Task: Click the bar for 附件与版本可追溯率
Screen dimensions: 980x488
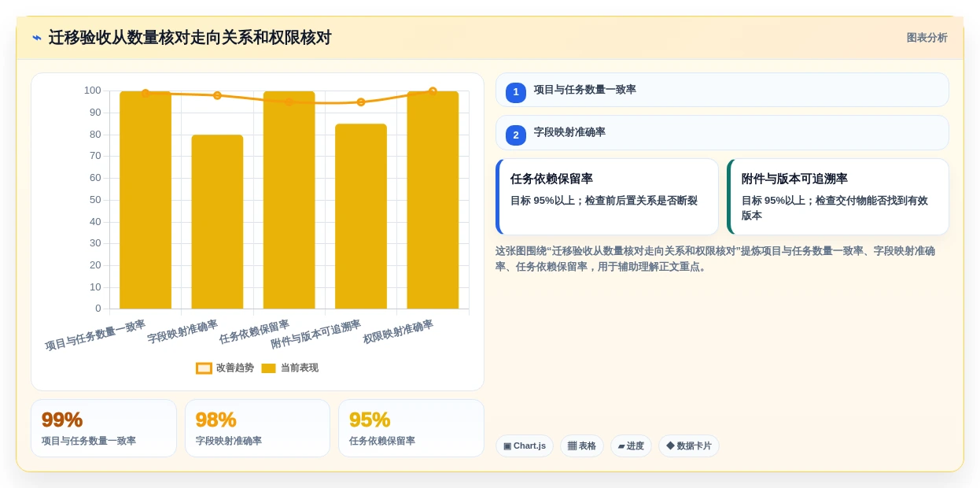Action: click(361, 216)
